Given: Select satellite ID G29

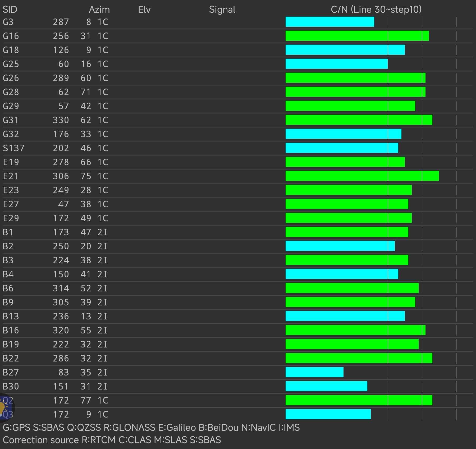Looking at the screenshot, I should (x=11, y=106).
